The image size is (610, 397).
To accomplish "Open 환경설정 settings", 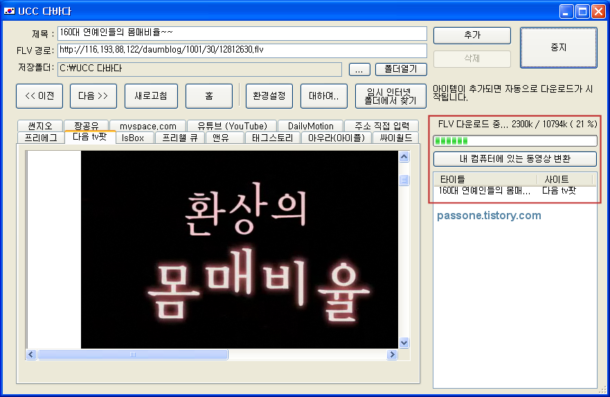I will coord(269,96).
